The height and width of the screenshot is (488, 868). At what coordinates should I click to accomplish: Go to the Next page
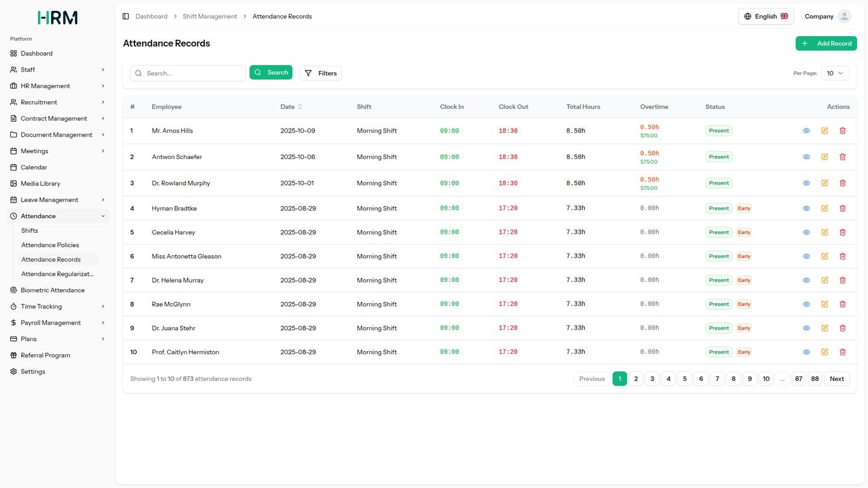pos(837,379)
